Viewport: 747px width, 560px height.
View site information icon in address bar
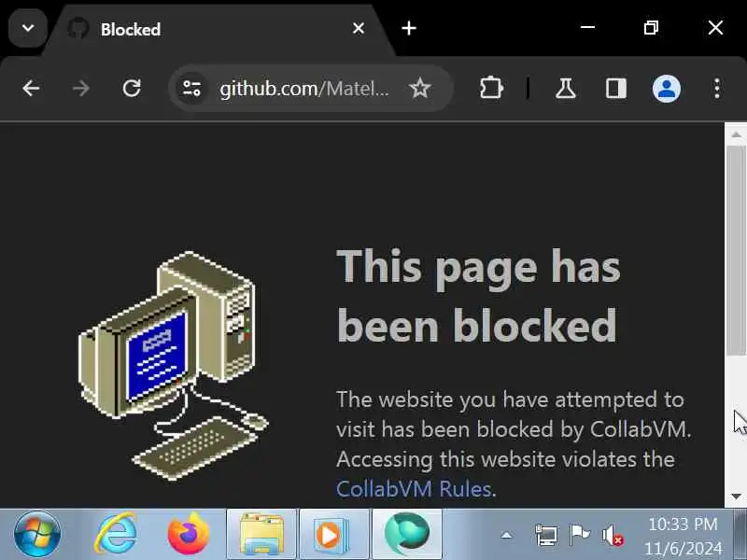coord(192,89)
